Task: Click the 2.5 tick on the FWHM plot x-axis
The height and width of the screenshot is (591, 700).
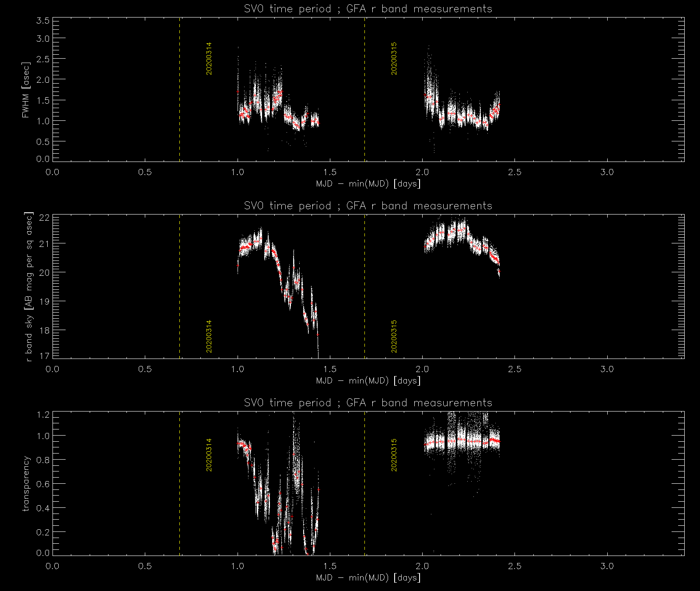Action: (515, 172)
